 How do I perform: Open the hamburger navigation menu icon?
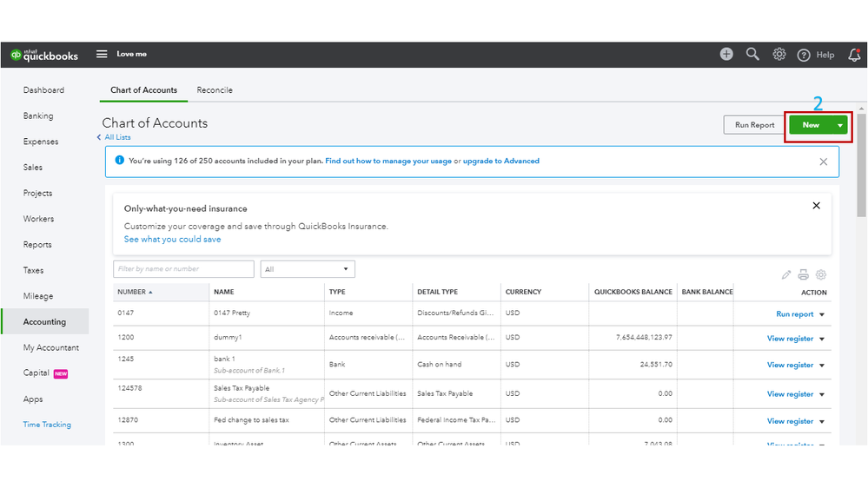[x=102, y=54]
